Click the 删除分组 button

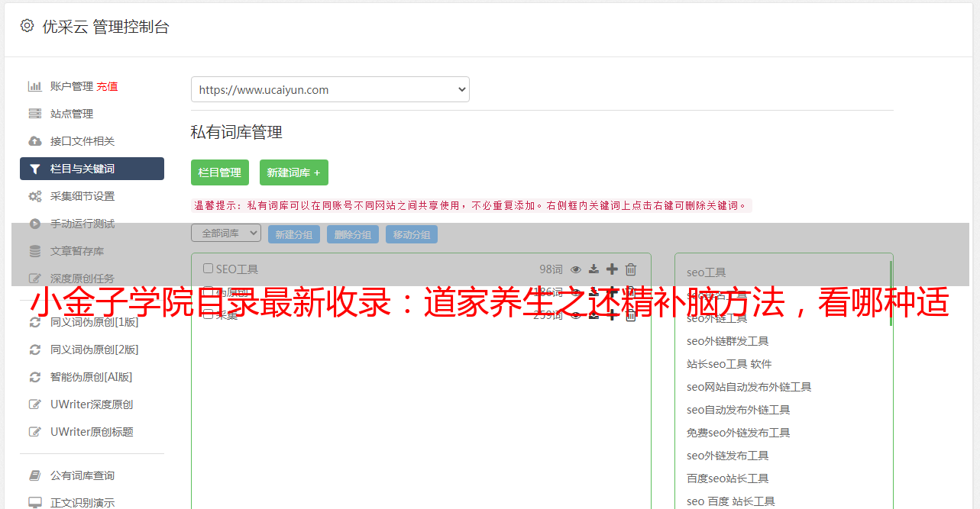[353, 234]
